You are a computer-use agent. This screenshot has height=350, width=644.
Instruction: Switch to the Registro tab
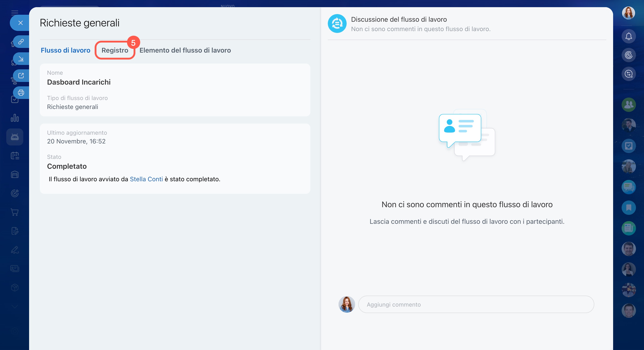[115, 50]
